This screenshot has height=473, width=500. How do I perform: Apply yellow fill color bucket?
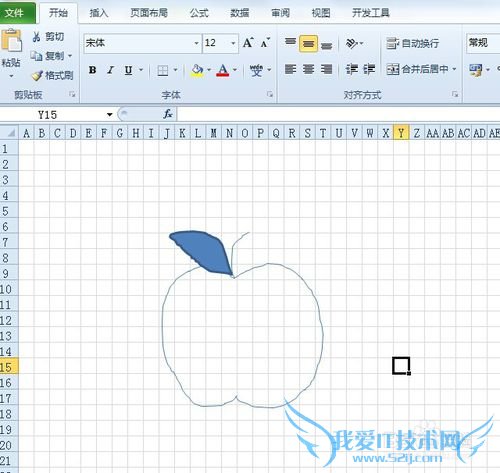pyautogui.click(x=197, y=70)
